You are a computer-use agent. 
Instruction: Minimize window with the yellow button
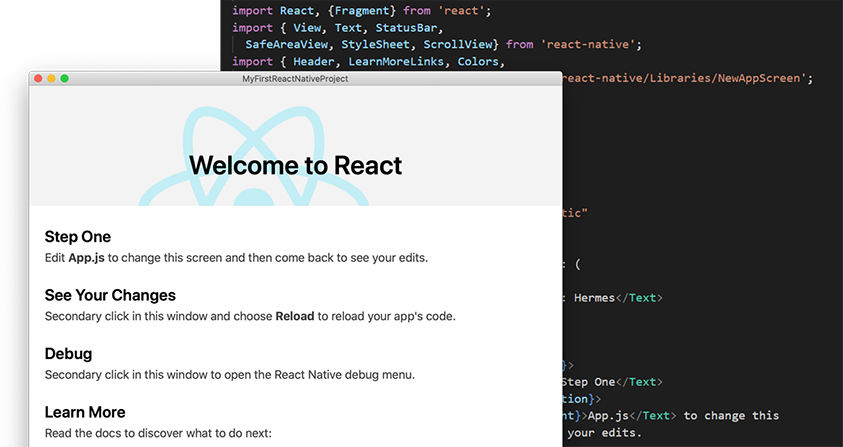point(51,78)
